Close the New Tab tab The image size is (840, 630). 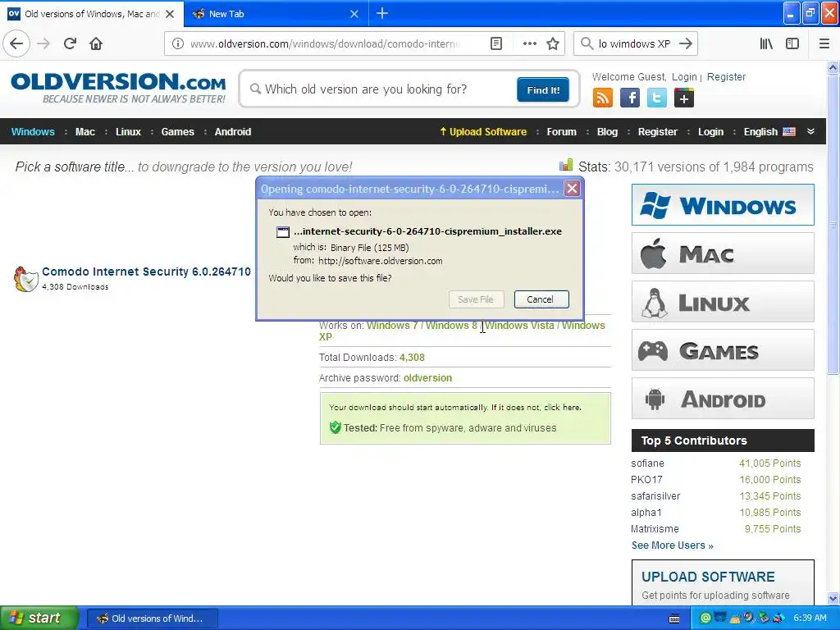(354, 14)
